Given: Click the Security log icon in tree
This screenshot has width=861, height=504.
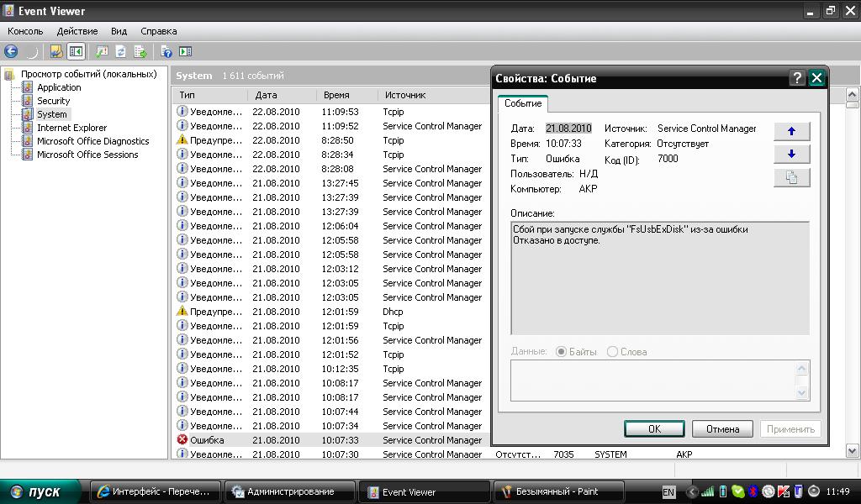Looking at the screenshot, I should [28, 100].
